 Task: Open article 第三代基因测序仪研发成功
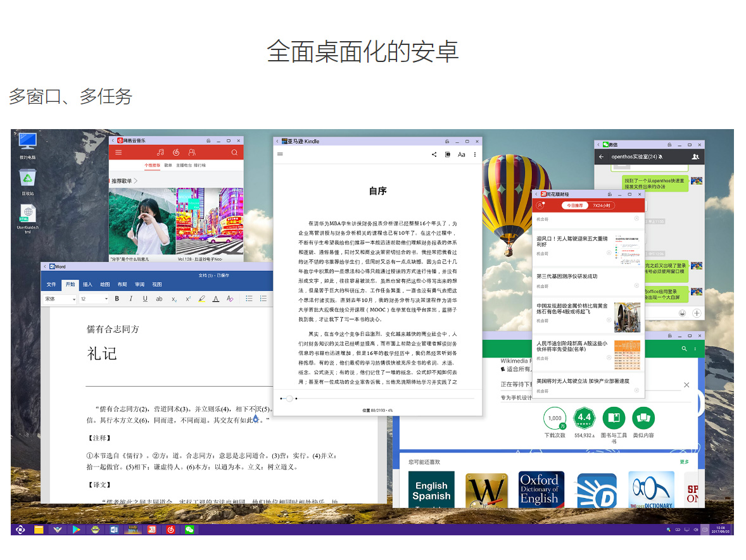click(x=567, y=276)
